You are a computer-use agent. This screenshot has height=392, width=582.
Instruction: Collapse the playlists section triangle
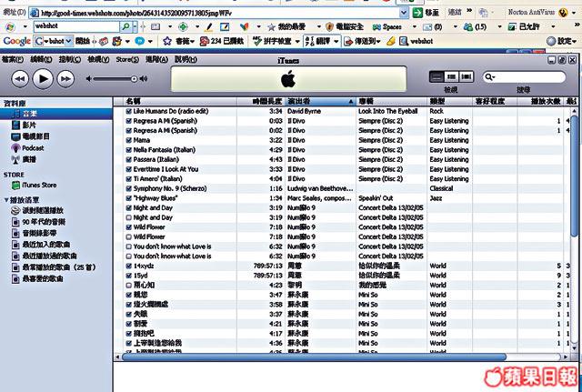(x=6, y=200)
